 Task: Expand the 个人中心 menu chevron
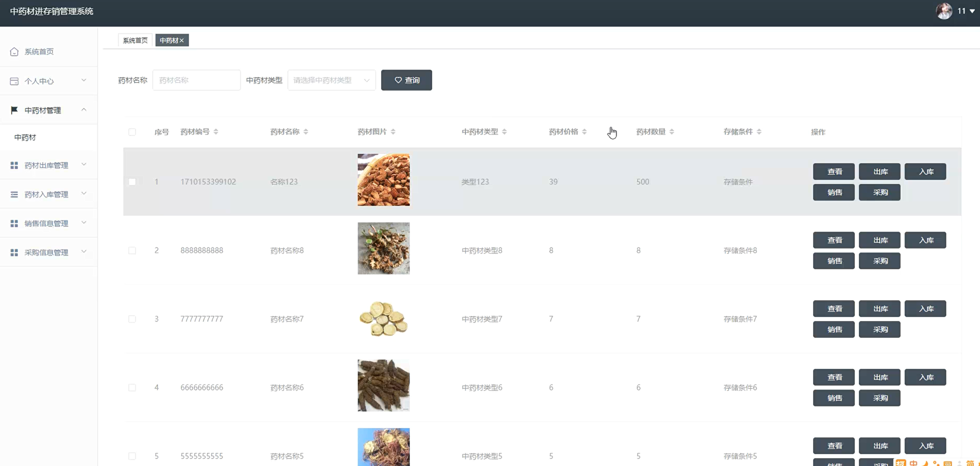(84, 80)
